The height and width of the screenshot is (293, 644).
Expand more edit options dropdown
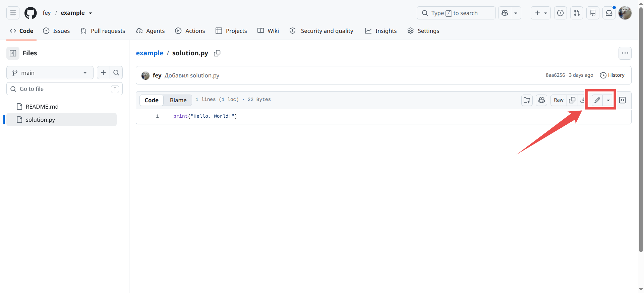coord(608,100)
